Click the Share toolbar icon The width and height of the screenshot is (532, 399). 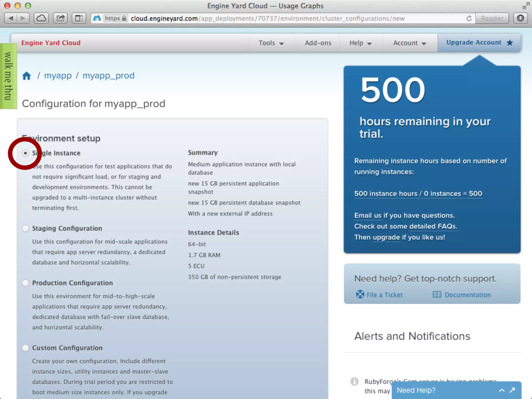pos(60,18)
